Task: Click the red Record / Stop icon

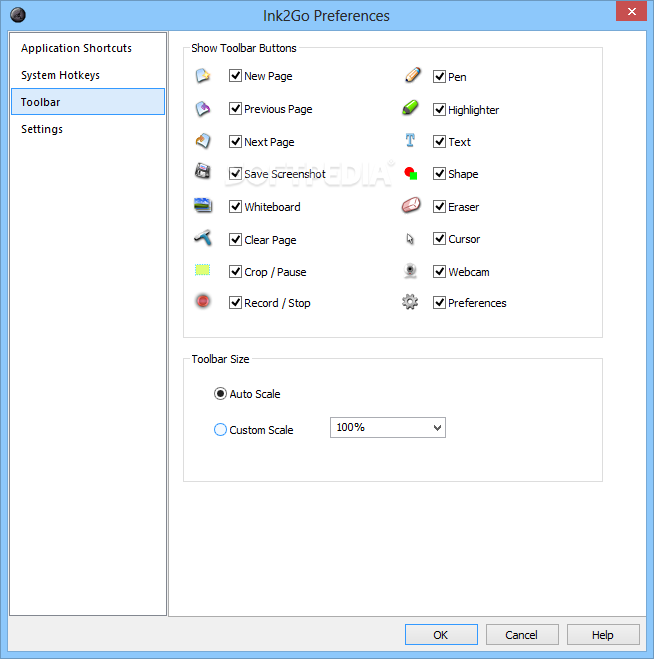Action: pos(203,301)
